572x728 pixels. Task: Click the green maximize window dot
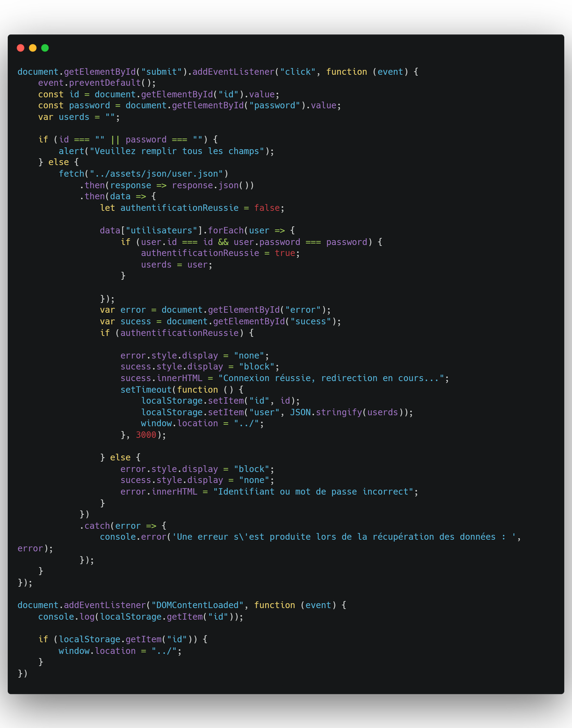coord(45,48)
